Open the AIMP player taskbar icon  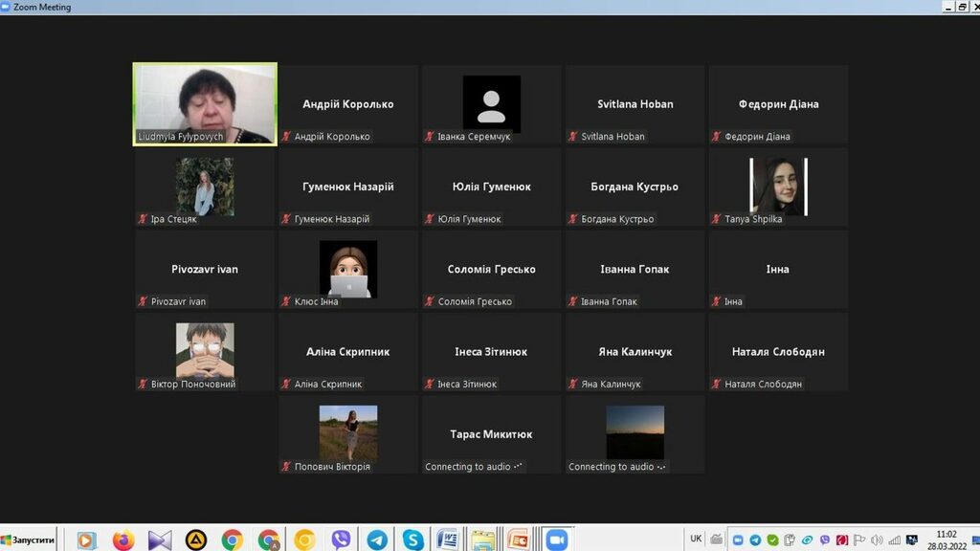click(196, 540)
